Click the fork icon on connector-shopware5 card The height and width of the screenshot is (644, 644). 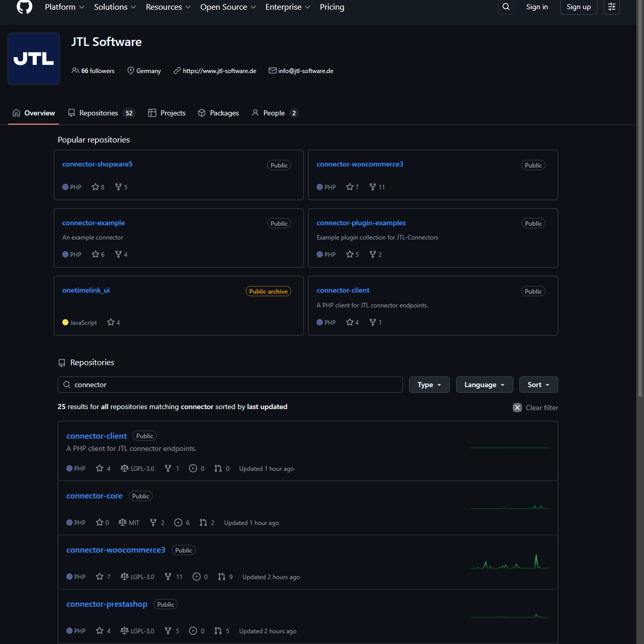tap(118, 187)
